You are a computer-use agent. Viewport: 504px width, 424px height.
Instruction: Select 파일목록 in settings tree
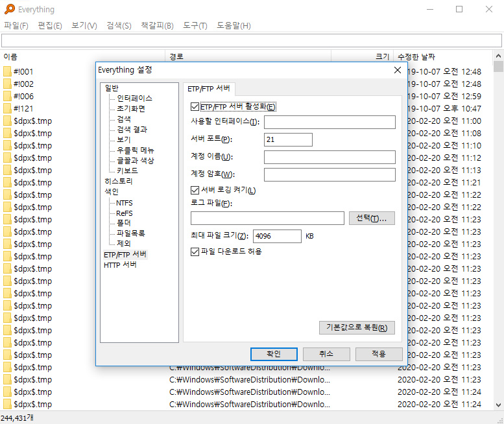pos(131,233)
